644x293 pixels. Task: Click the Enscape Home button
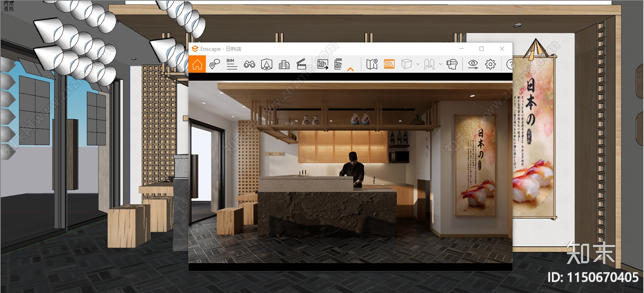tap(197, 64)
